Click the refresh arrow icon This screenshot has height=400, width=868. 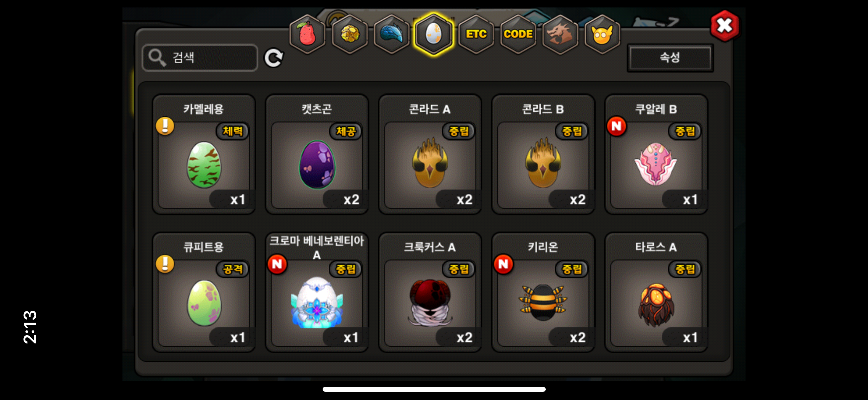tap(274, 58)
